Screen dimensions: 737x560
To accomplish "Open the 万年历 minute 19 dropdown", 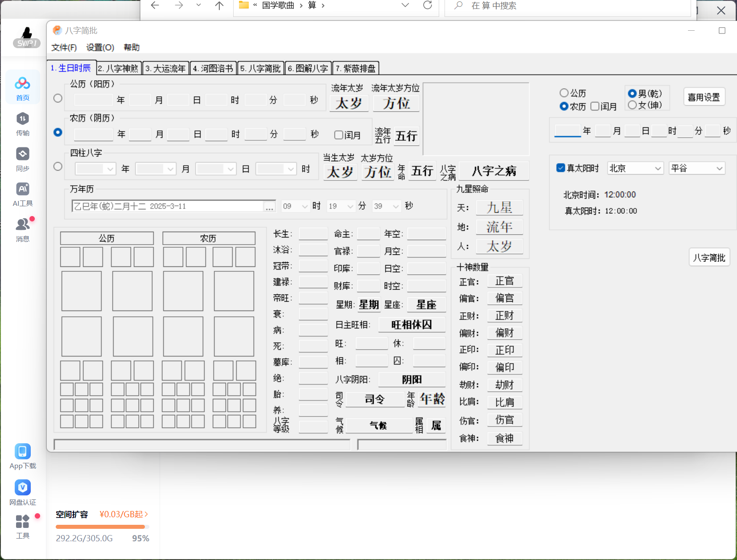I will [341, 206].
